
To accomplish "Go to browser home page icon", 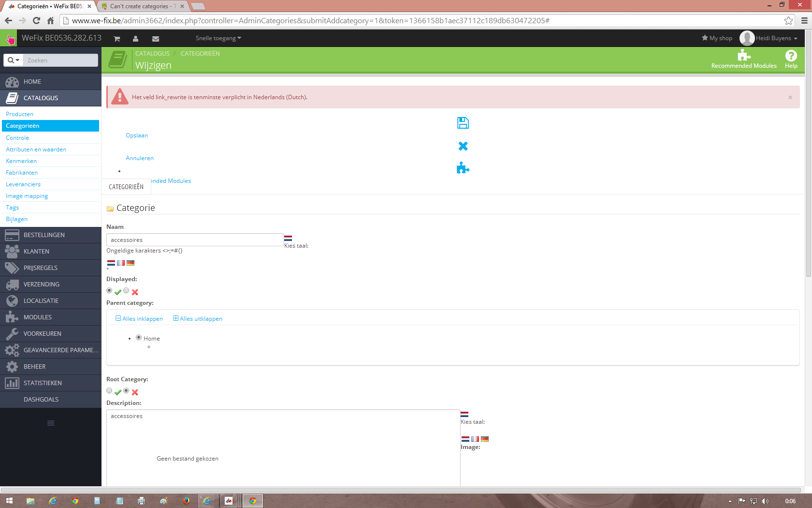I will point(50,20).
